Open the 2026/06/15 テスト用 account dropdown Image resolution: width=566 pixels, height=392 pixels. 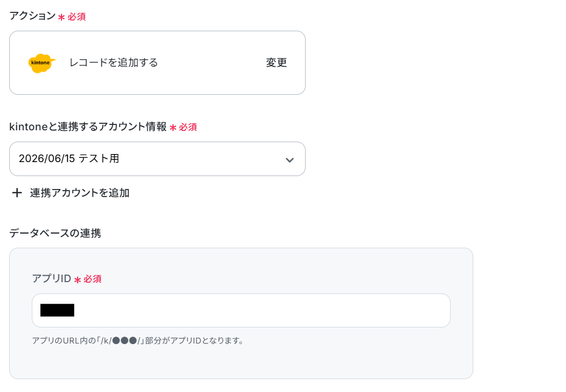click(x=157, y=159)
